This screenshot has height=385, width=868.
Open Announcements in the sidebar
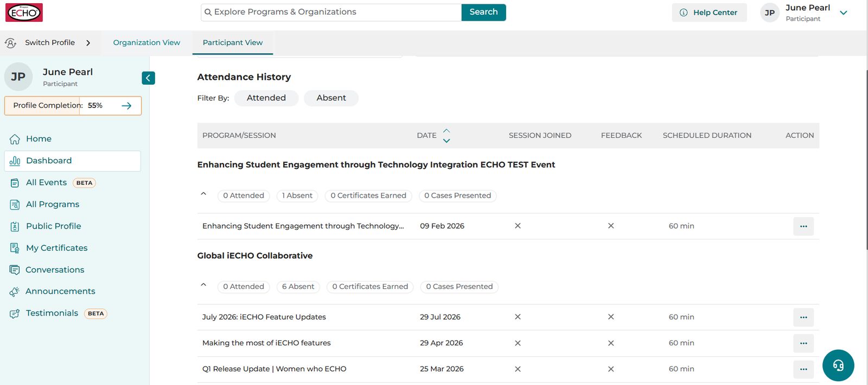coord(60,292)
